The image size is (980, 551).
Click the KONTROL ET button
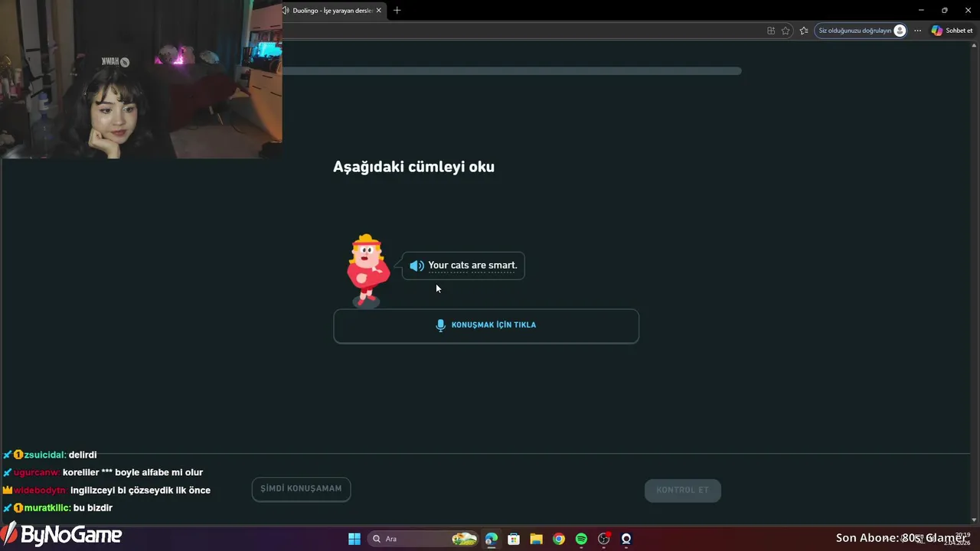(x=682, y=491)
